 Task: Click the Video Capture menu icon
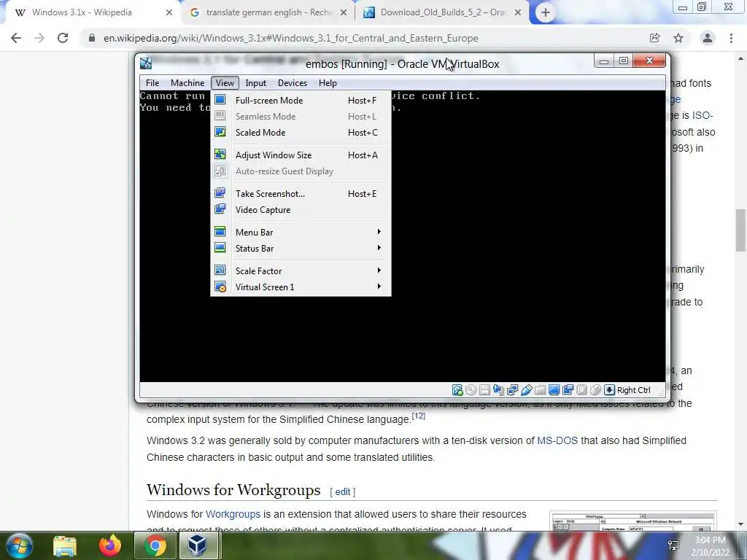pos(220,209)
